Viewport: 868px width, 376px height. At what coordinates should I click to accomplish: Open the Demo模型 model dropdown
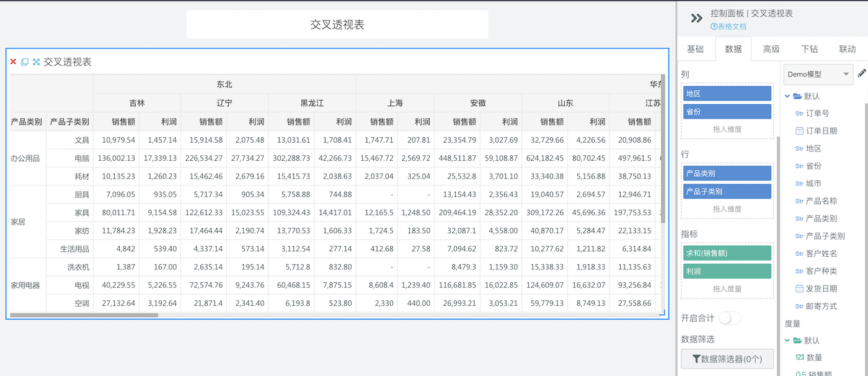click(818, 74)
